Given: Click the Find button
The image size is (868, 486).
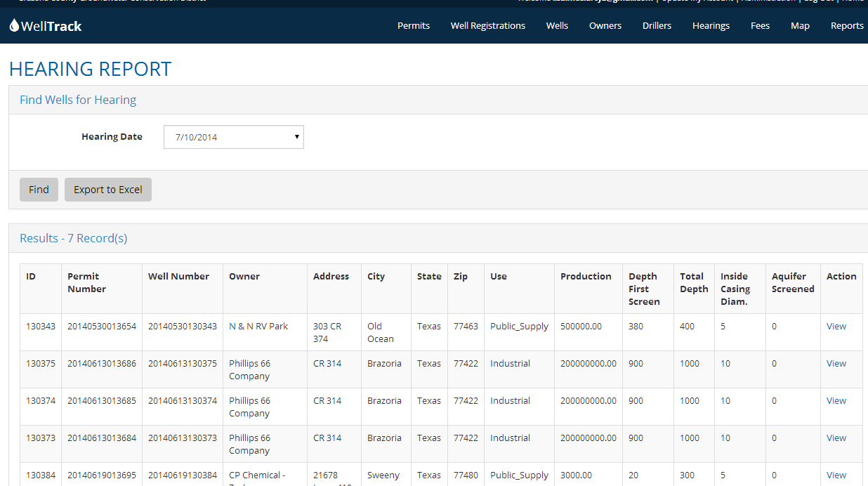Looking at the screenshot, I should pyautogui.click(x=39, y=190).
